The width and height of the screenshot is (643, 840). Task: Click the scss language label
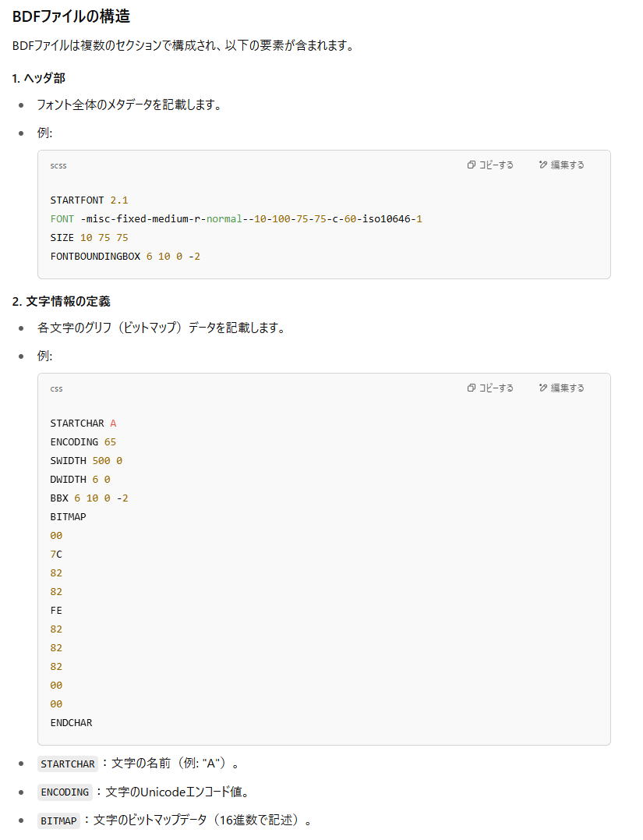(58, 166)
